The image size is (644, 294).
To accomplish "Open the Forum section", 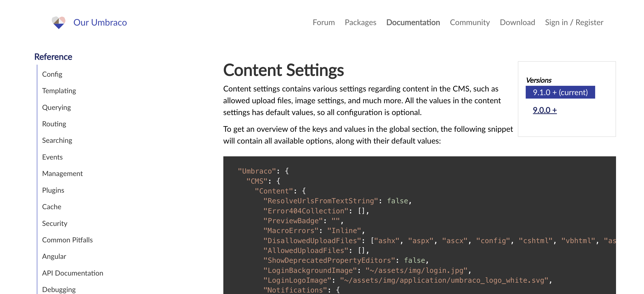I will (x=324, y=22).
